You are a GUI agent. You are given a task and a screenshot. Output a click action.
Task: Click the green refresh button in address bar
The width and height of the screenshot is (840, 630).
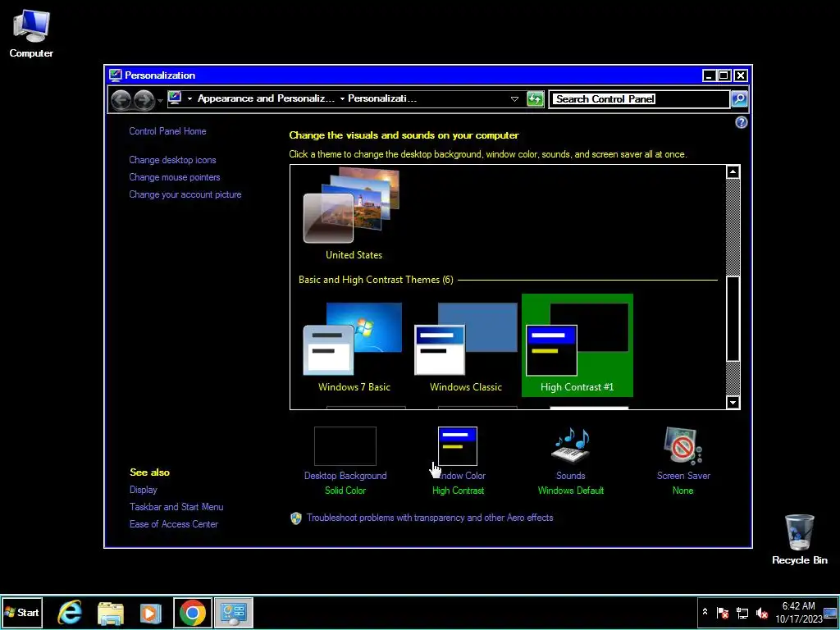[x=535, y=99]
